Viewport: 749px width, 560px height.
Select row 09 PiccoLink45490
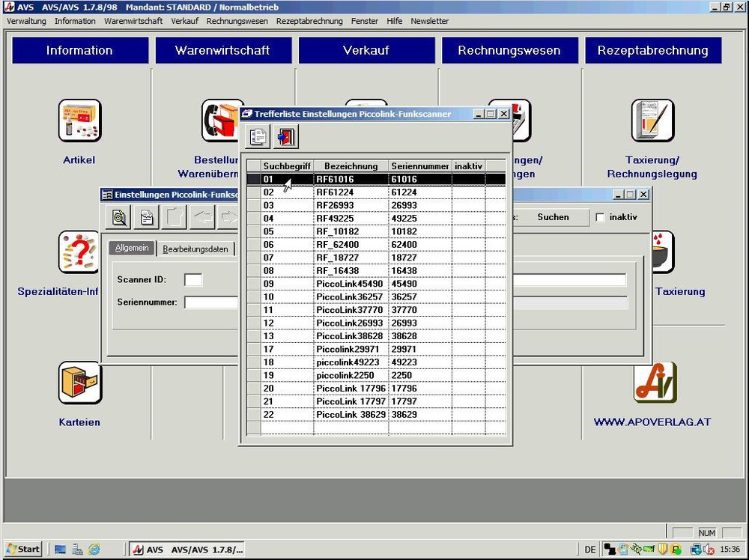pos(348,284)
